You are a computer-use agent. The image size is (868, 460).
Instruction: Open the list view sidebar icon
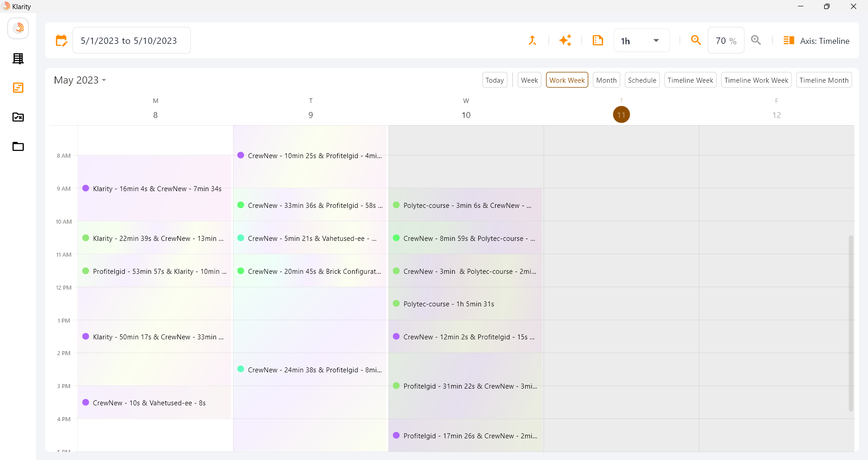[18, 59]
